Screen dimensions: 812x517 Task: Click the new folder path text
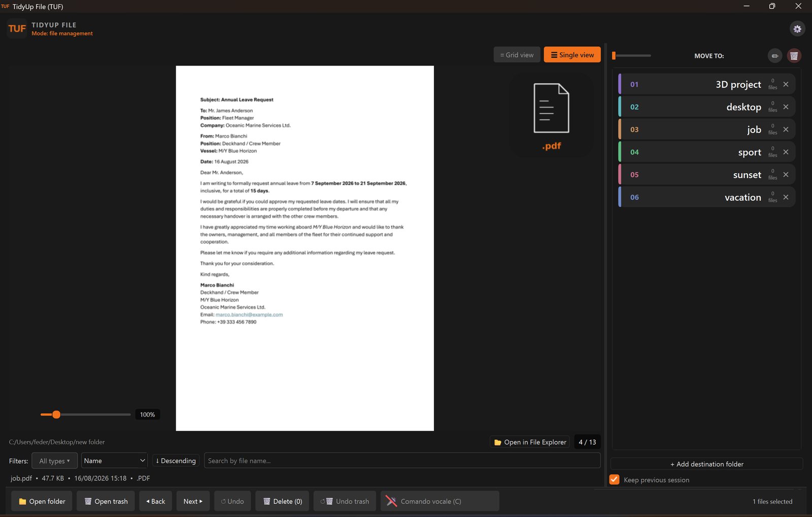point(57,442)
